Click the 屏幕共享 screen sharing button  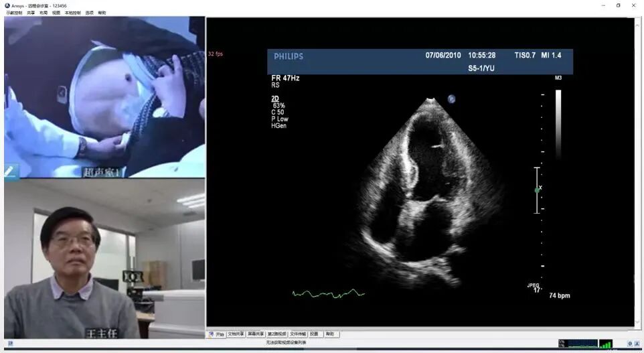click(256, 334)
